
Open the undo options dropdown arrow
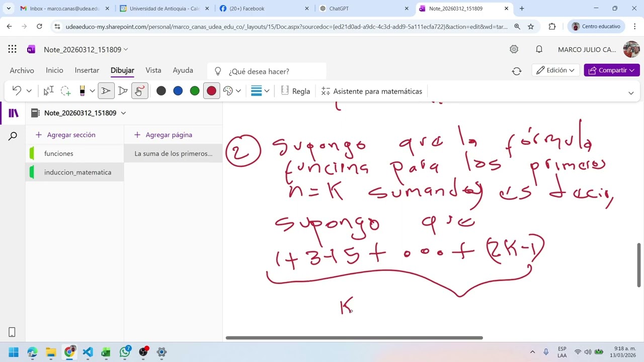29,91
